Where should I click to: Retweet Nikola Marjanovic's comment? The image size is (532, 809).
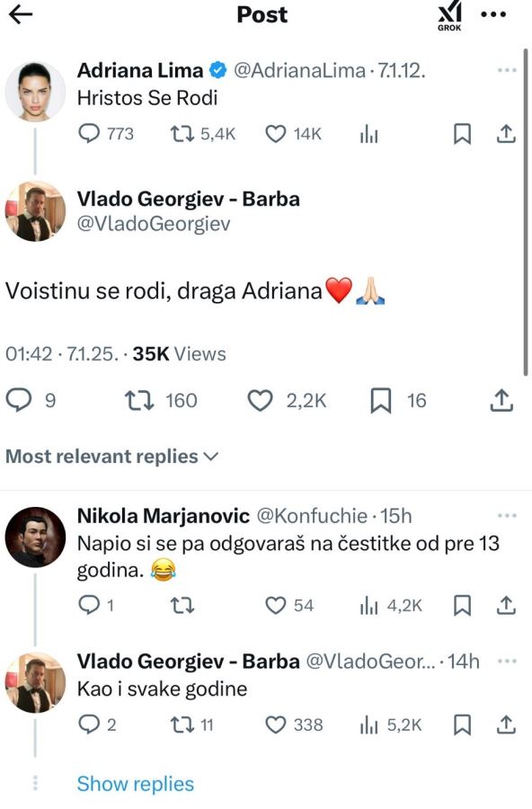183,606
